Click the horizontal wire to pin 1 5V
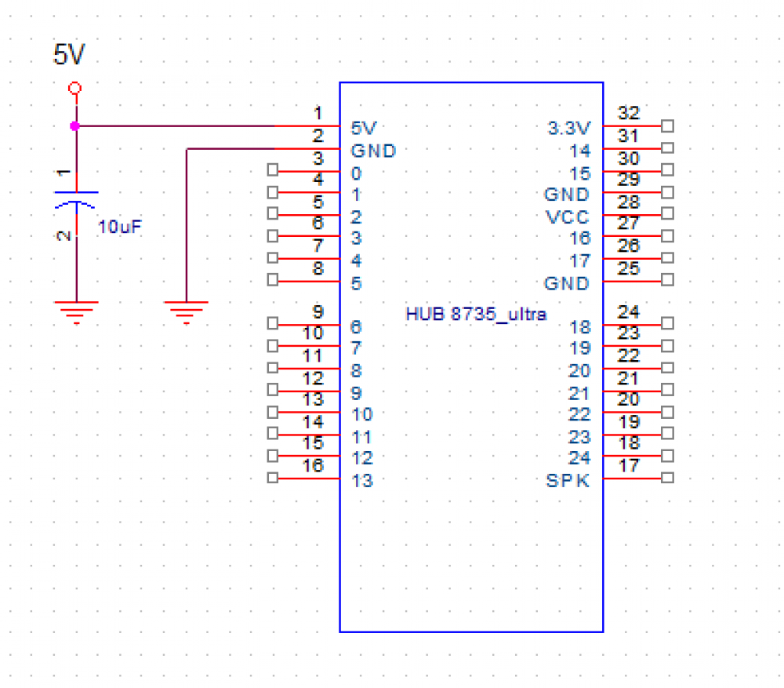Viewport: 784px width, 688px height. 180,126
